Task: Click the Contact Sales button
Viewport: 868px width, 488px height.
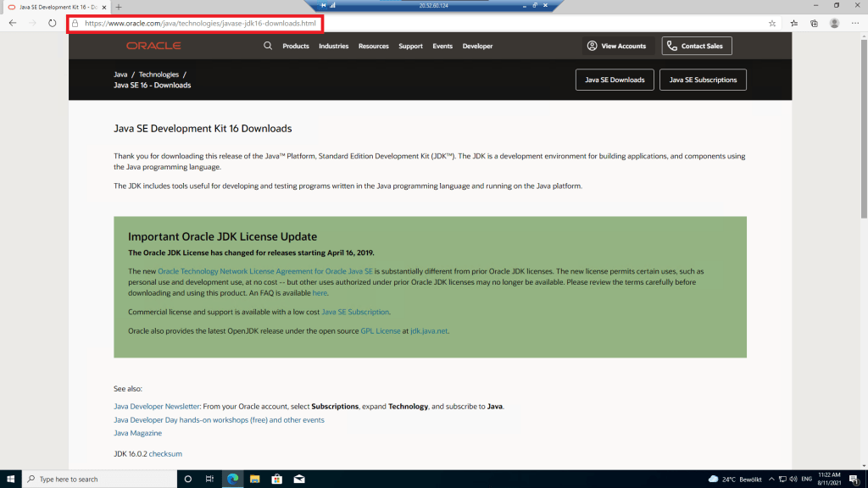Action: coord(697,46)
